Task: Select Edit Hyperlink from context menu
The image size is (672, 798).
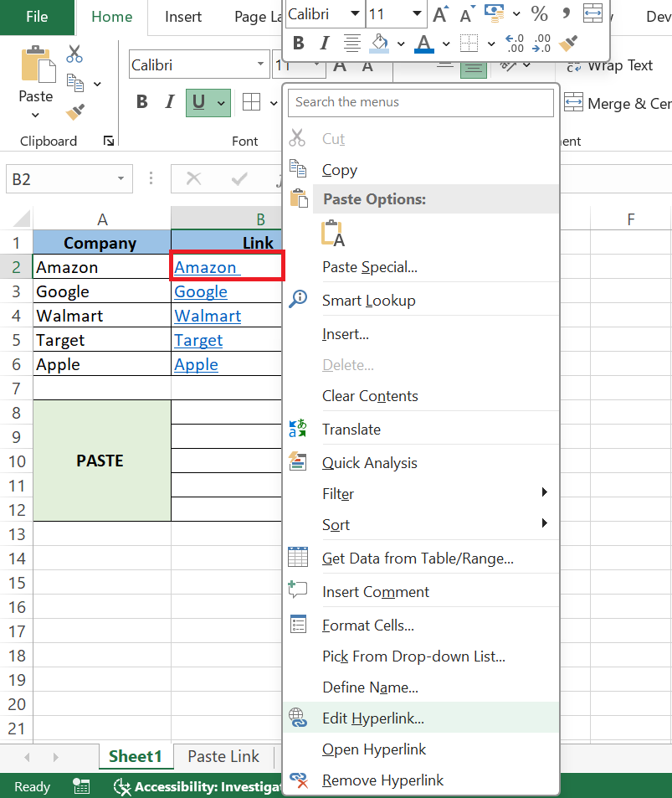Action: (421, 718)
